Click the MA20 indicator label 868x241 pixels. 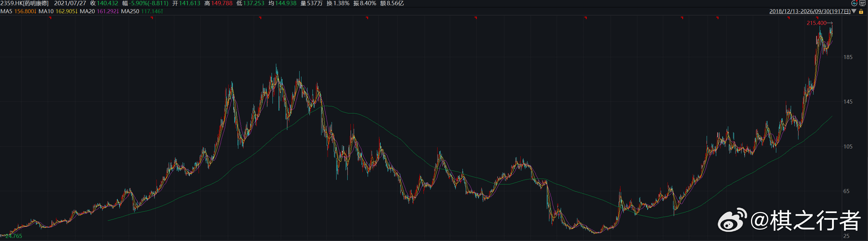[87, 11]
